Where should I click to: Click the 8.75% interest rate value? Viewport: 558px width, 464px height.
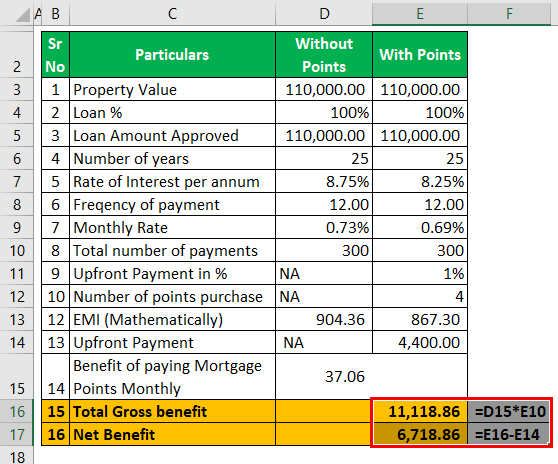pyautogui.click(x=324, y=181)
